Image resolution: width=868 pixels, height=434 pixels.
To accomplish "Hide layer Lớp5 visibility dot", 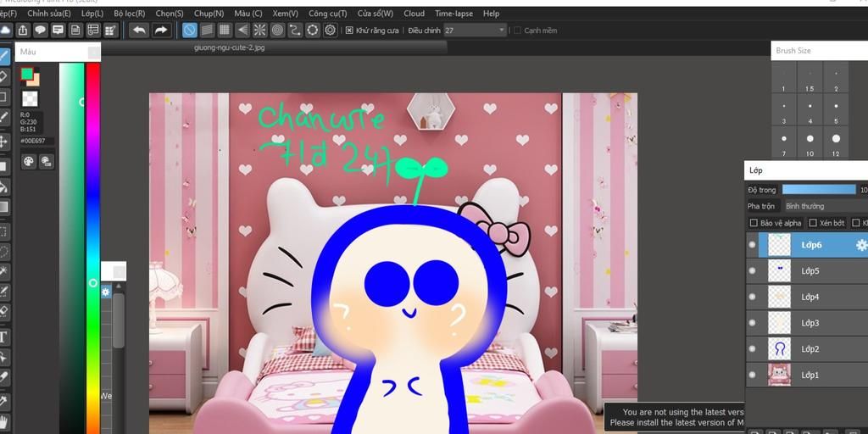I will (752, 270).
